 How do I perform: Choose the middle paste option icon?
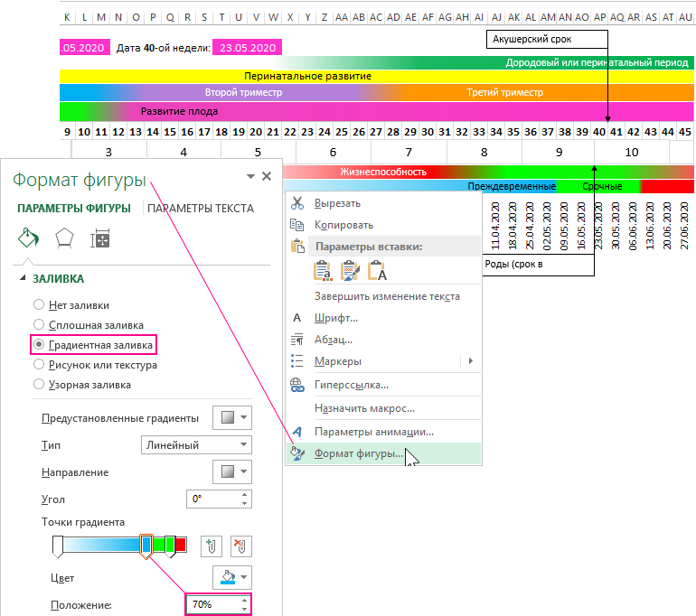351,270
